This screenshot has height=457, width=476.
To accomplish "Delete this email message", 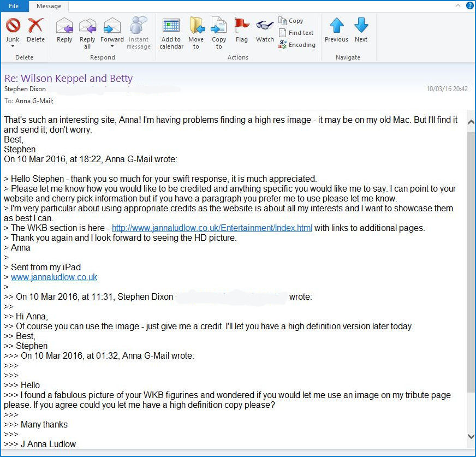I will 35,30.
